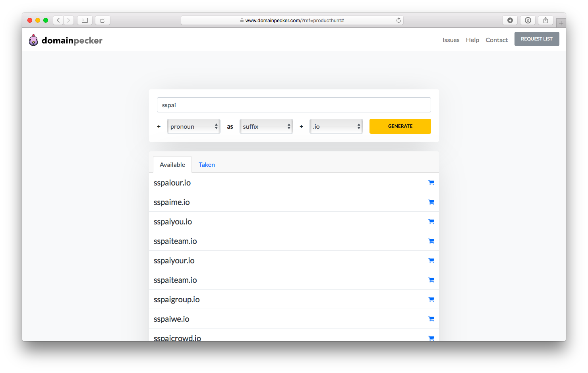Click the cart icon for sspaiour.io
Viewport: 588px width, 373px height.
431,183
